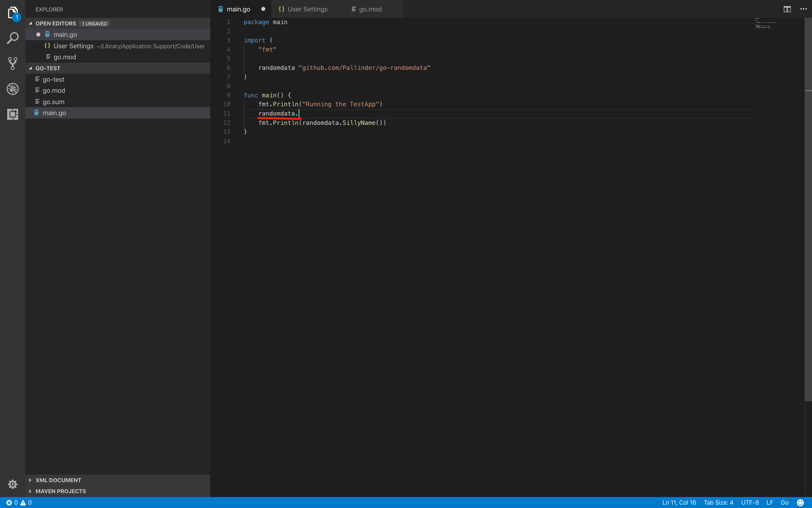Open the Source Control view

pos(13,63)
